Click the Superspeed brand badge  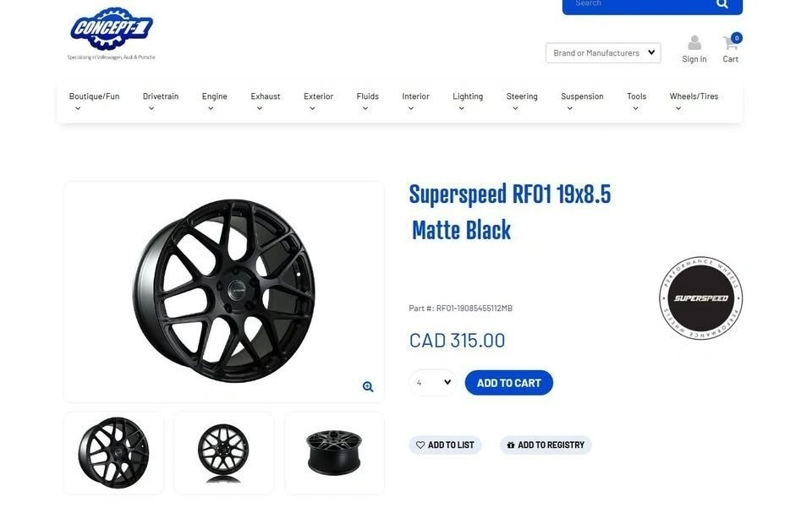pyautogui.click(x=700, y=298)
